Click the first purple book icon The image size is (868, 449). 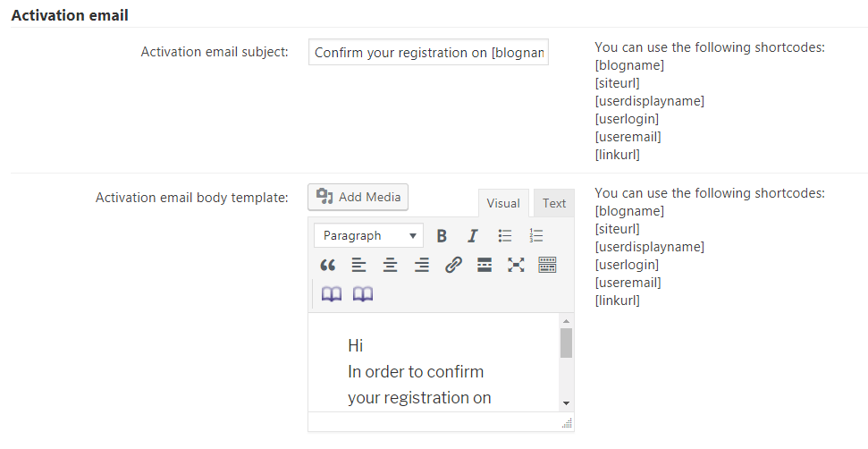click(332, 294)
